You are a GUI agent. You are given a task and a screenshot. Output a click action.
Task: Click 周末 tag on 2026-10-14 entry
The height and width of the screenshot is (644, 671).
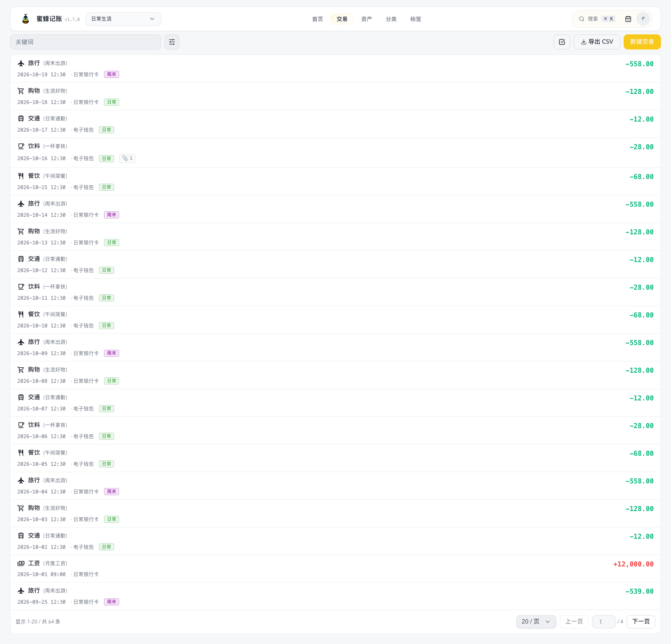(x=112, y=215)
